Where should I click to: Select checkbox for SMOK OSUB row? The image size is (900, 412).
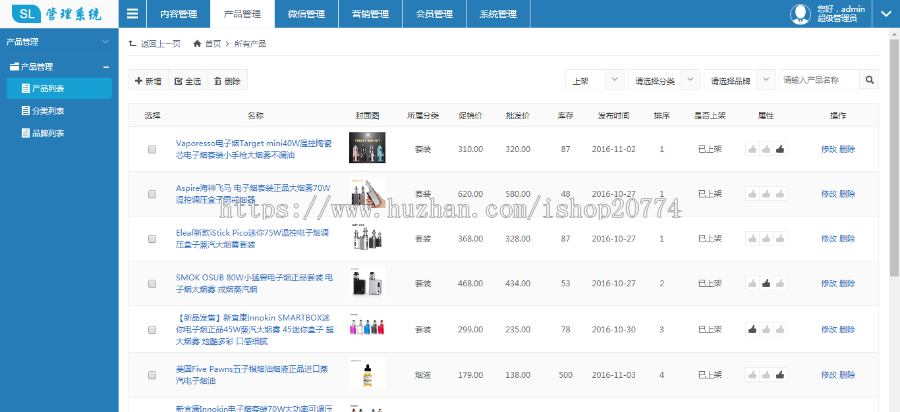click(x=152, y=284)
